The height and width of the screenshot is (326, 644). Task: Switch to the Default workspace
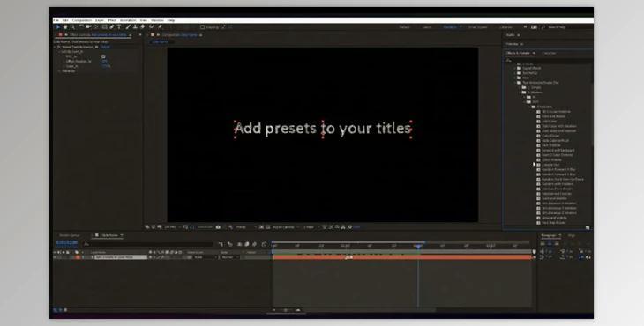405,27
